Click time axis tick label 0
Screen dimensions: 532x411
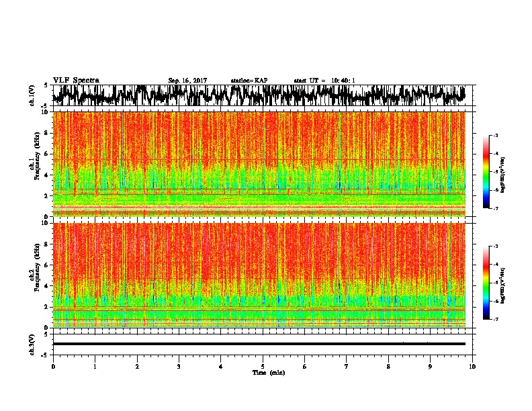pos(53,367)
